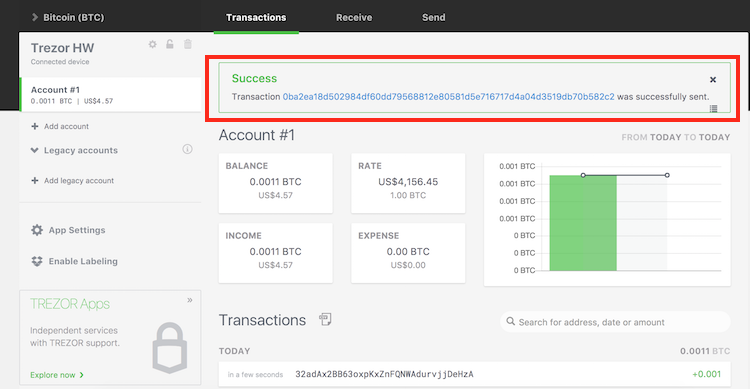750x389 pixels.
Task: Click the Explore now link
Action: pos(57,375)
